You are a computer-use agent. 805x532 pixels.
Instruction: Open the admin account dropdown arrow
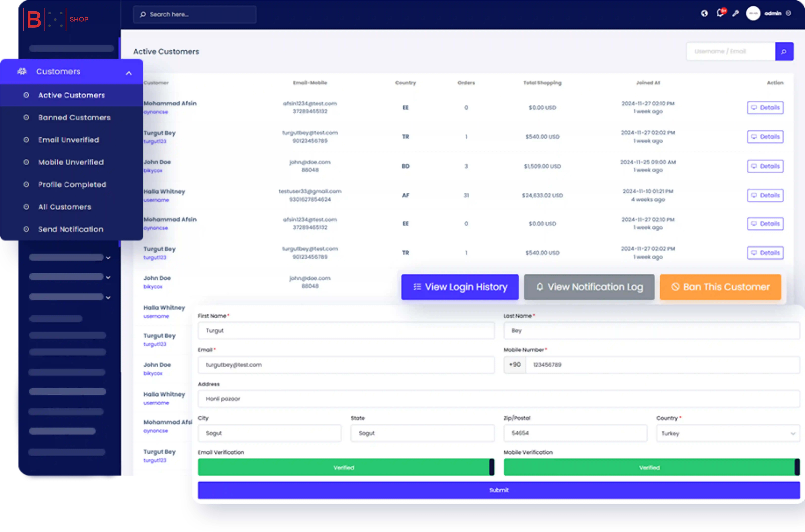(x=788, y=13)
